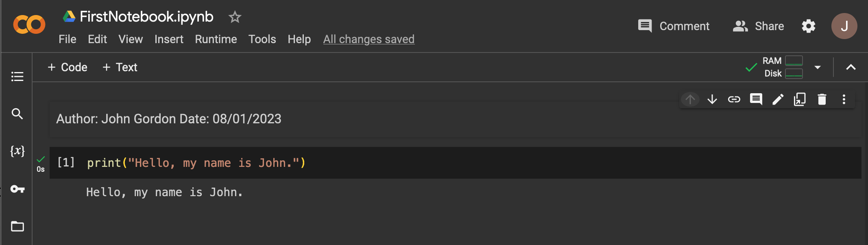Add a comment to the cell
This screenshot has height=245, width=868.
point(756,99)
